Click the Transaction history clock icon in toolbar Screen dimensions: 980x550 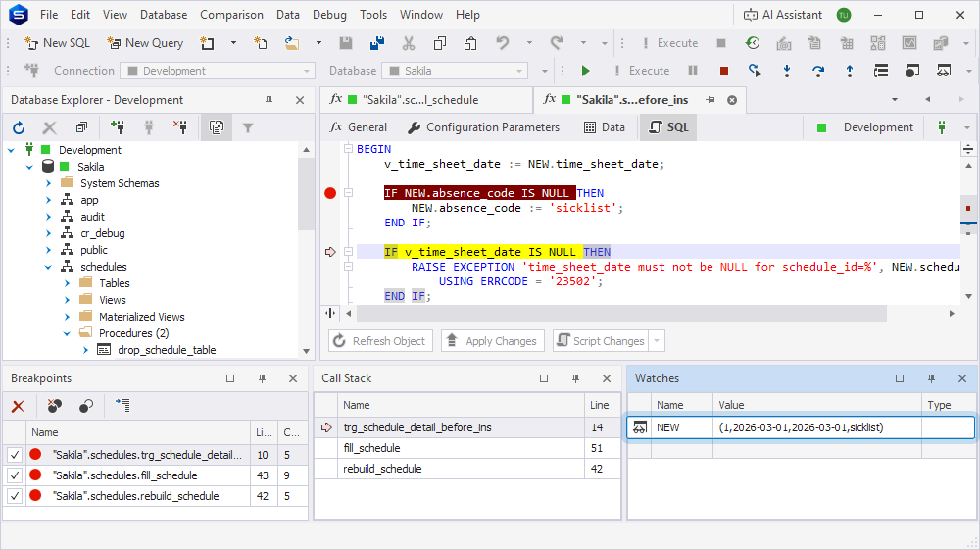753,43
